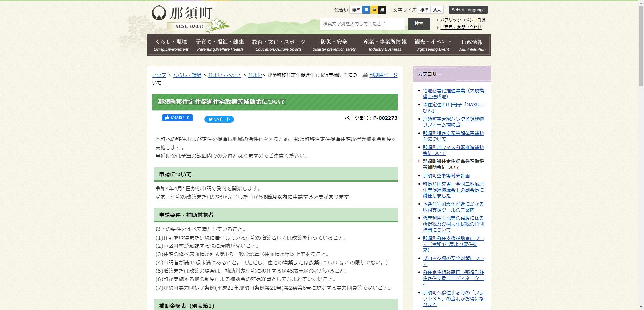Share via the ツイート button
The image size is (644, 310).
coord(219,119)
